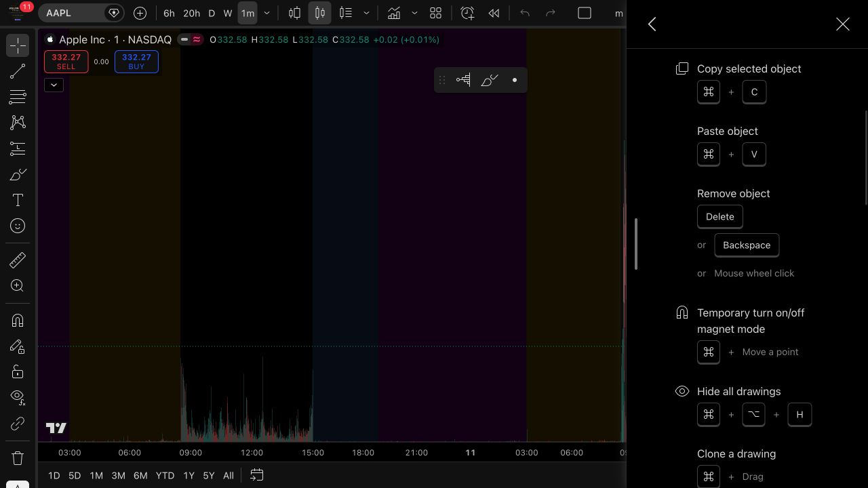The width and height of the screenshot is (868, 488).
Task: Select the 5Y date range
Action: click(x=209, y=476)
